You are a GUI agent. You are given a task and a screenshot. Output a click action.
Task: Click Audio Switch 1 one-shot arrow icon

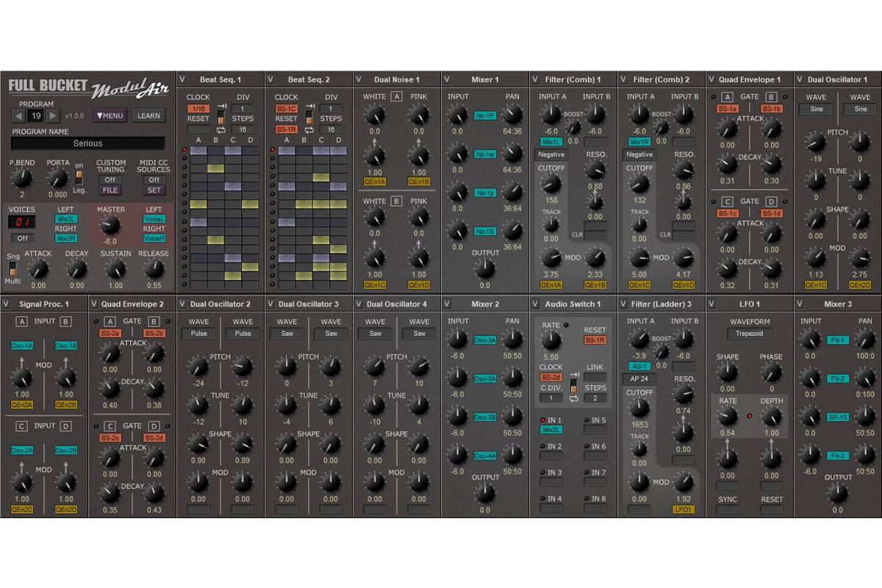[x=573, y=376]
